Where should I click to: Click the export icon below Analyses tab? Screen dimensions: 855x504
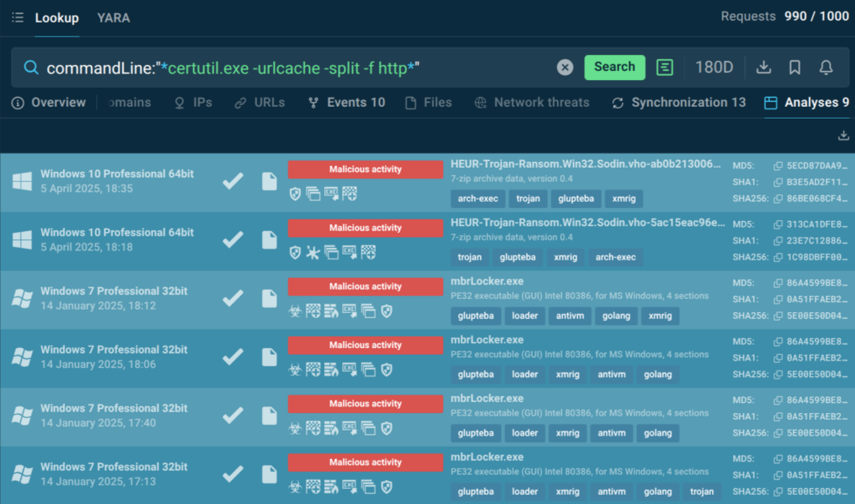pyautogui.click(x=843, y=136)
